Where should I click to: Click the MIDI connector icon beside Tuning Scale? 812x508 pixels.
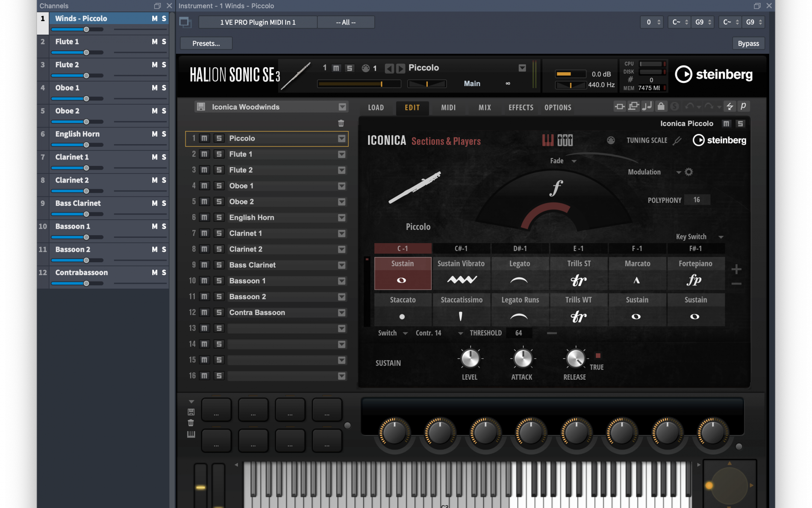tap(611, 140)
